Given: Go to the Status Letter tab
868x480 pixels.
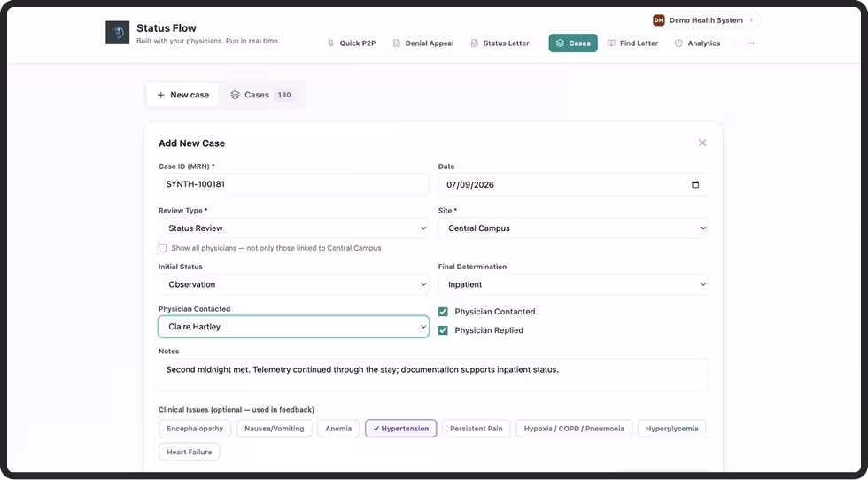Looking at the screenshot, I should tap(500, 43).
